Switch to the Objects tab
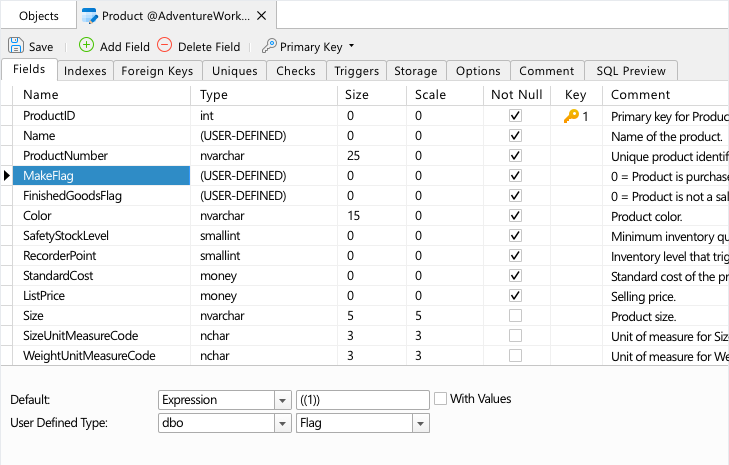729x465 pixels. 39,16
